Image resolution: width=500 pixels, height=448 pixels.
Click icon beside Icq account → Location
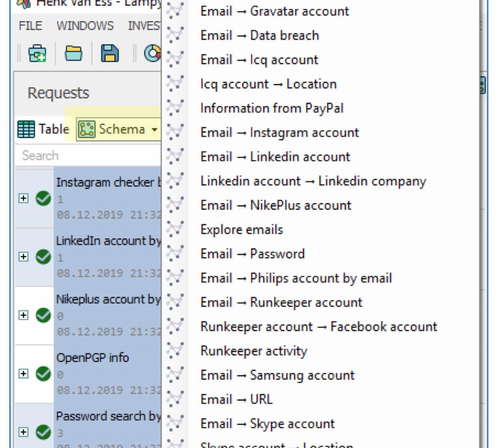tap(175, 84)
